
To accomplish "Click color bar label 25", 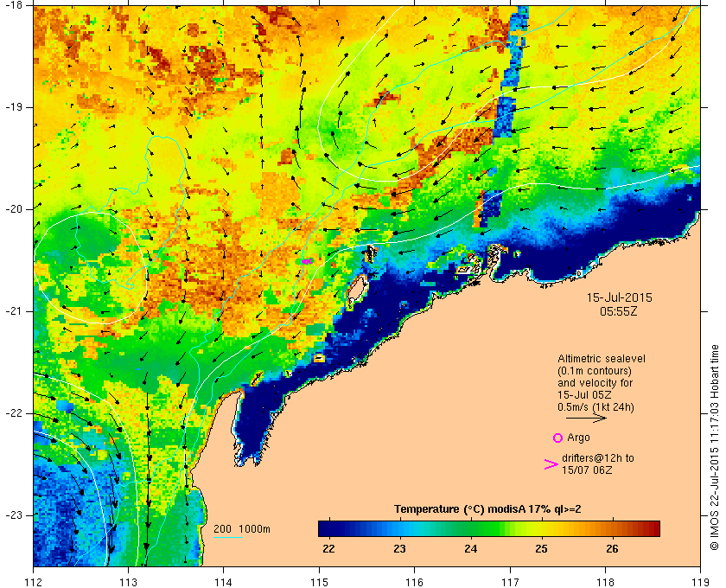I will pyautogui.click(x=541, y=549).
